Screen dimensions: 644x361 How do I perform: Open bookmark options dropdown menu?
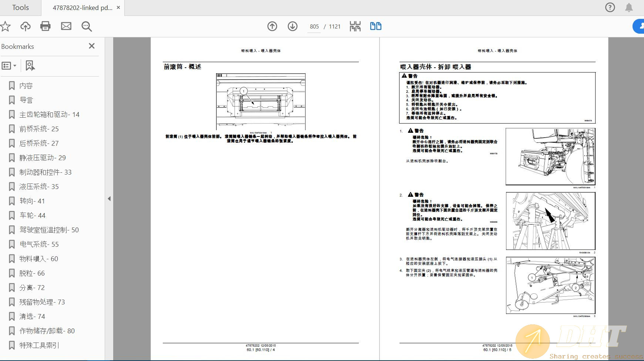[x=9, y=66]
